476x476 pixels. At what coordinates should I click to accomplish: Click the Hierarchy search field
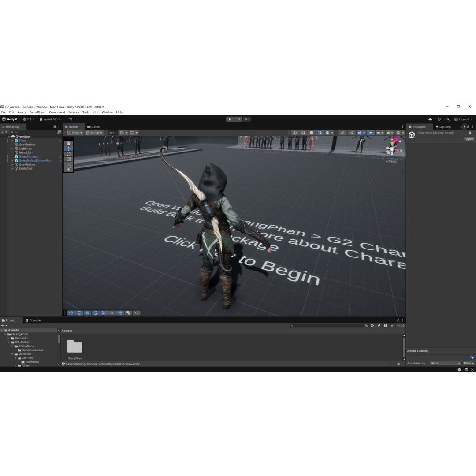point(33,132)
